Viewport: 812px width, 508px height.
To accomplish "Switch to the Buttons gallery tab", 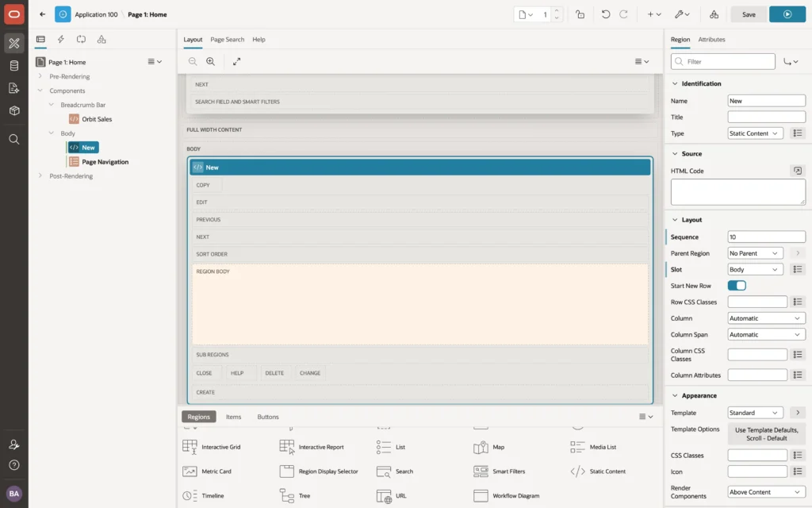I will click(268, 417).
